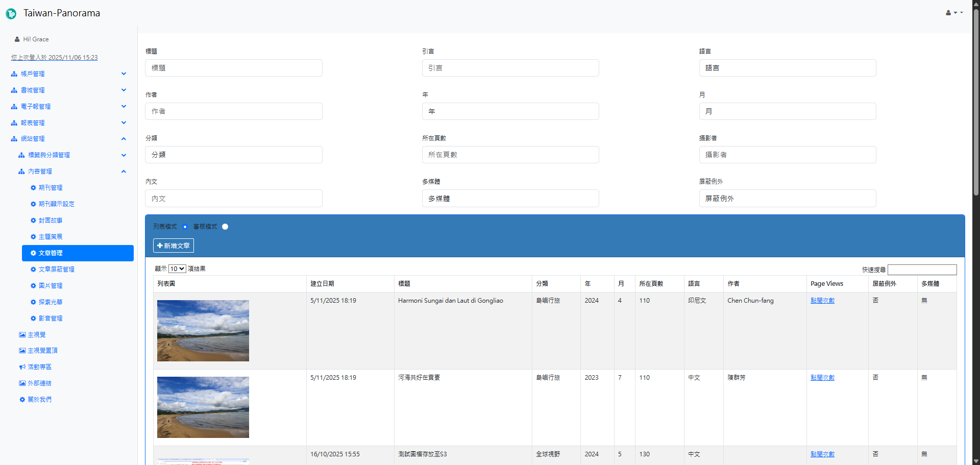Click the gear icon beside 期刊管理
This screenshot has height=465, width=980.
pos(33,188)
